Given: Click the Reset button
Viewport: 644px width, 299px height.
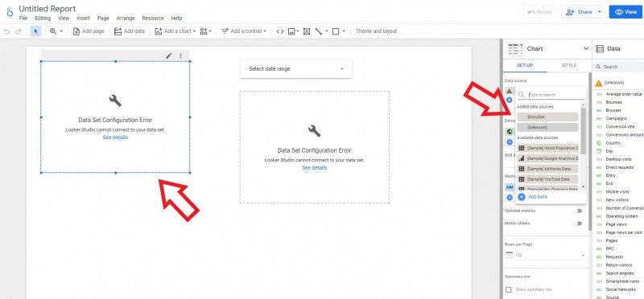Looking at the screenshot, I should [539, 12].
